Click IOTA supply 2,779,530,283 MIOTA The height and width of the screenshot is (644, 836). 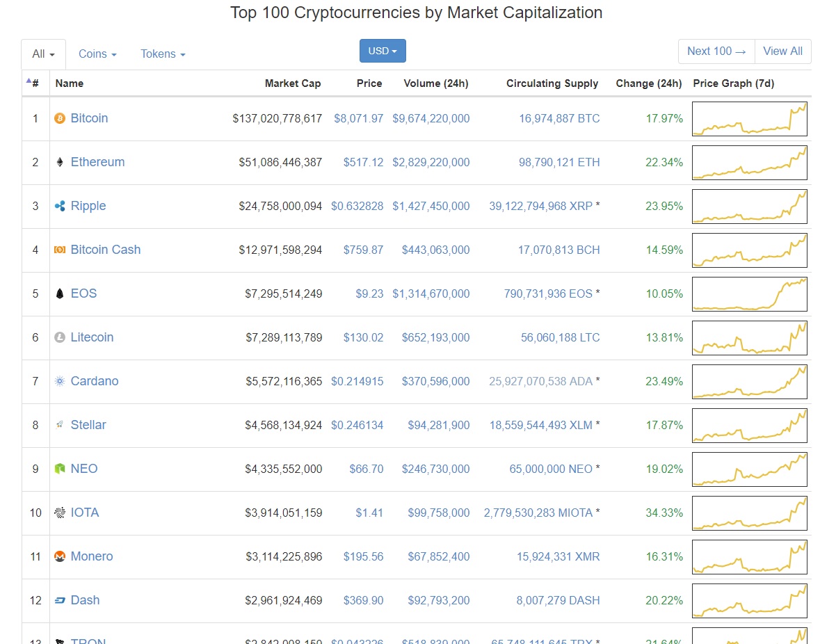tap(538, 513)
